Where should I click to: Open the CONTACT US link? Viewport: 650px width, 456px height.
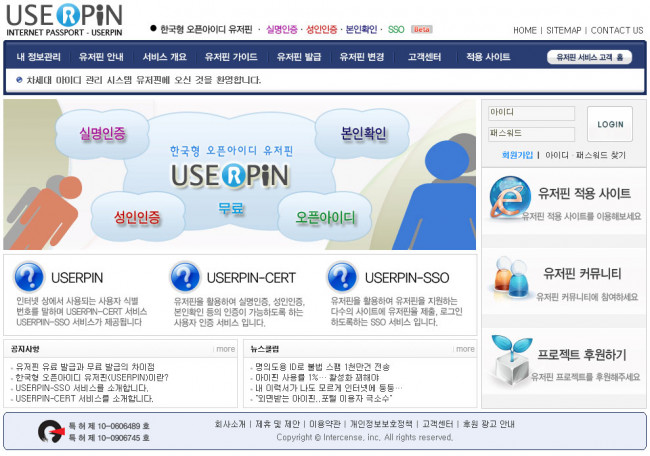(617, 30)
